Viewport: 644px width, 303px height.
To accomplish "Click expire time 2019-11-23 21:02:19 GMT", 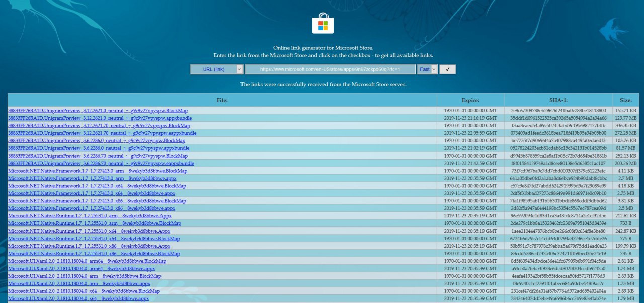I will (x=470, y=148).
